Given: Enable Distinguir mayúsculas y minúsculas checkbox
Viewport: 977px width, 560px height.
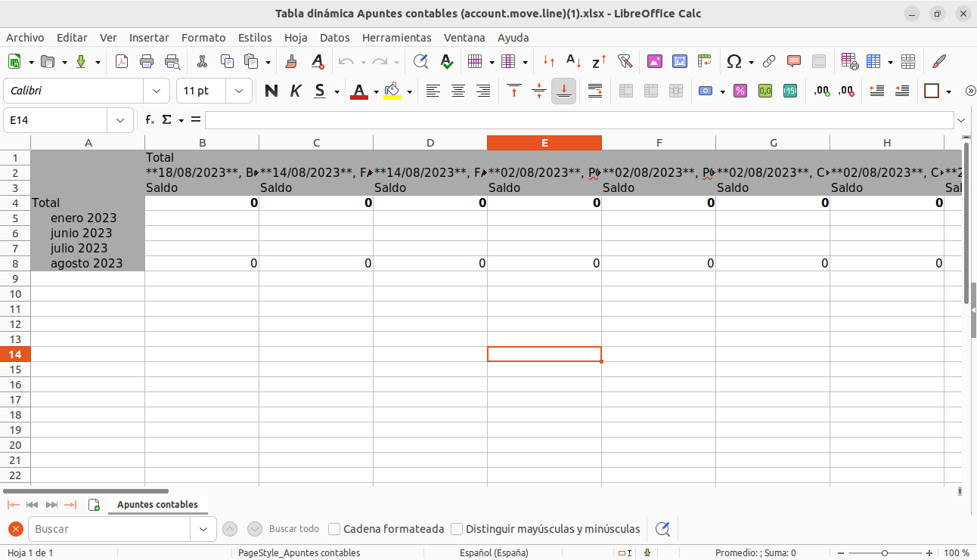Looking at the screenshot, I should [457, 529].
